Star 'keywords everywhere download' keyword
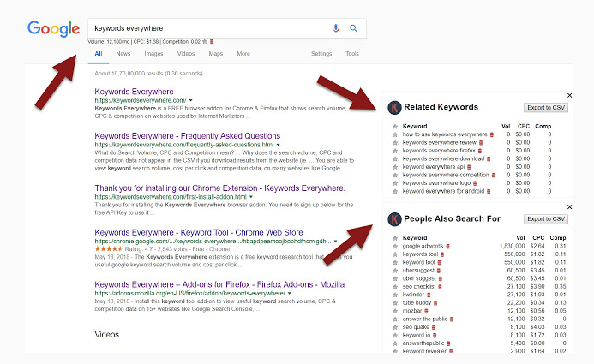This screenshot has width=594, height=364. [x=395, y=159]
